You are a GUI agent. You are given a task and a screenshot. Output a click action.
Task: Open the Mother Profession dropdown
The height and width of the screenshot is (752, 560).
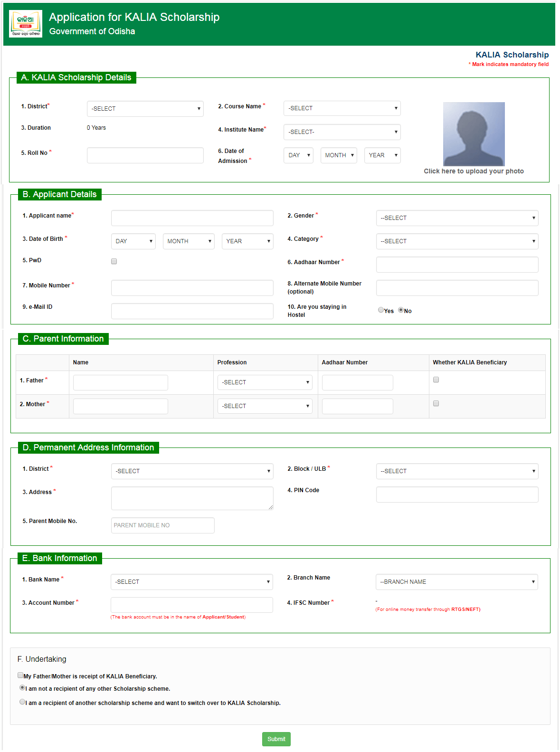265,406
